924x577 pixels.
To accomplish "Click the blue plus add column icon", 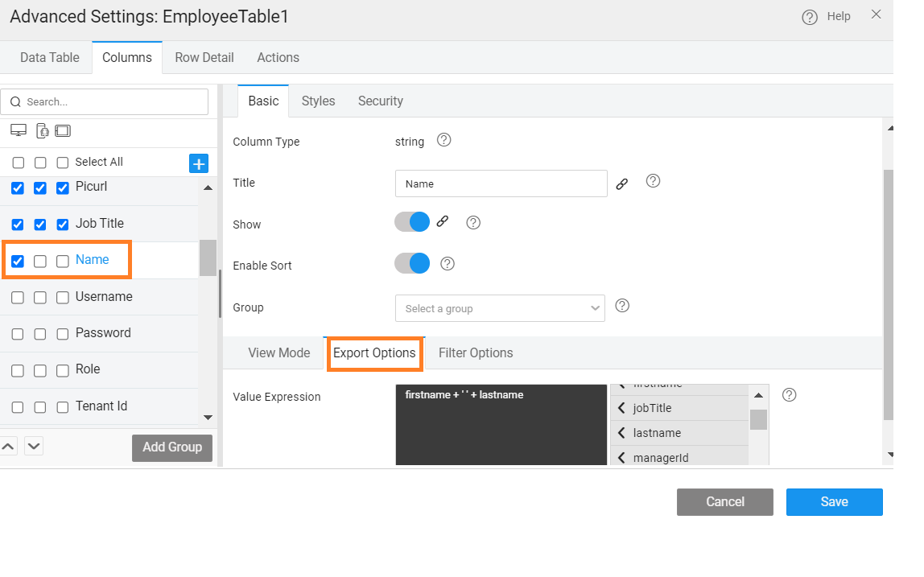I will 199,163.
